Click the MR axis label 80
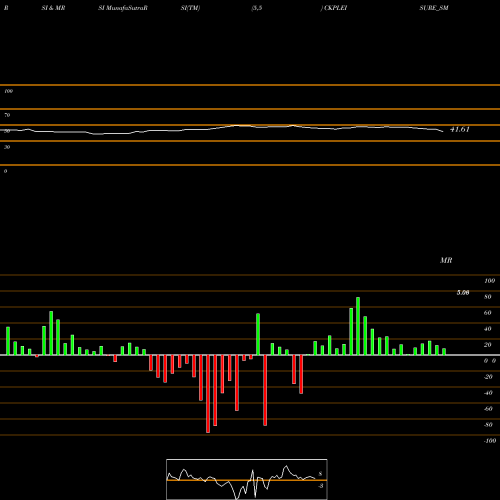 488,297
